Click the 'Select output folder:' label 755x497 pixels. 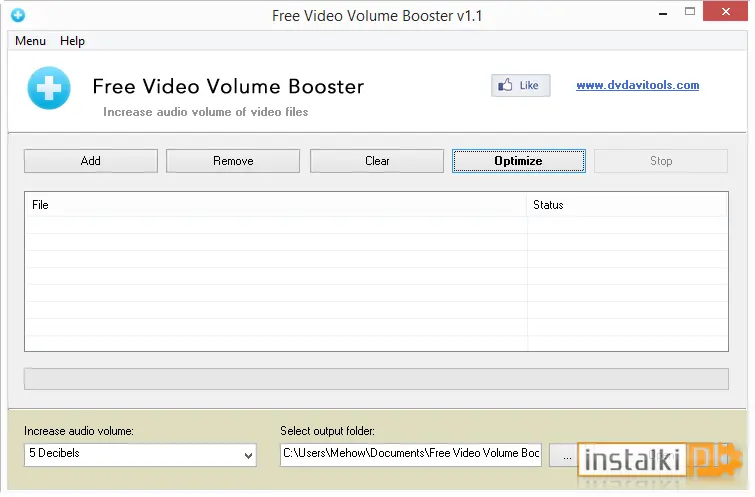pos(327,431)
